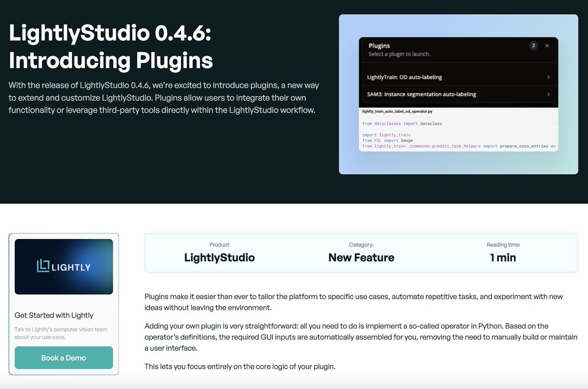Click the 'from dataclasses import dataclass' code line

(x=402, y=124)
